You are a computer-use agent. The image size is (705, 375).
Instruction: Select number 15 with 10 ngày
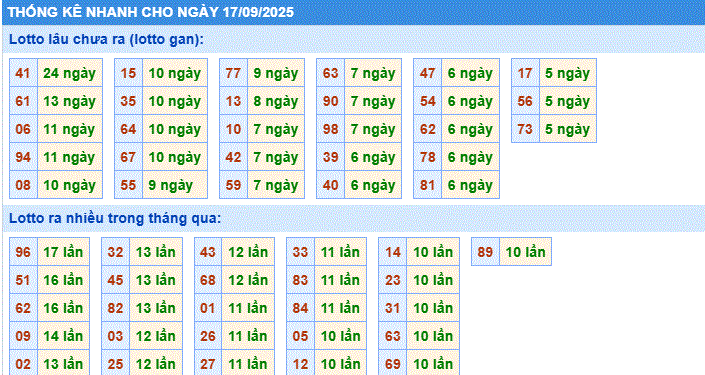(129, 73)
